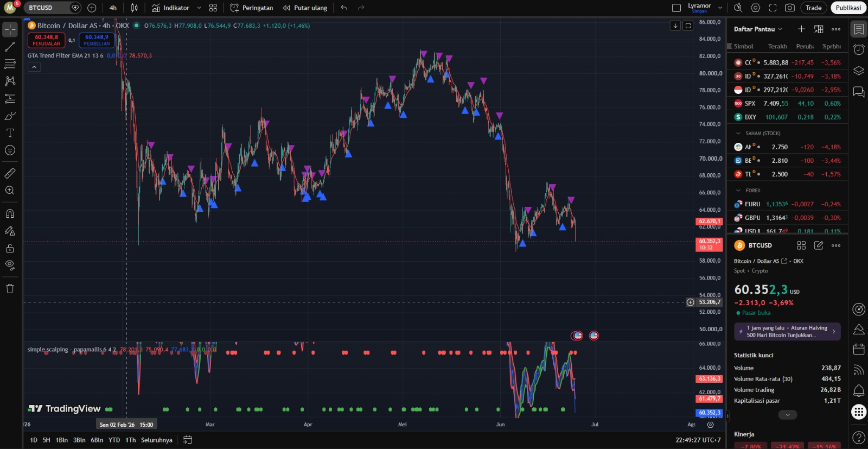Open the forecasting and measurement tools
Image resolution: width=868 pixels, height=449 pixels.
pyautogui.click(x=10, y=99)
